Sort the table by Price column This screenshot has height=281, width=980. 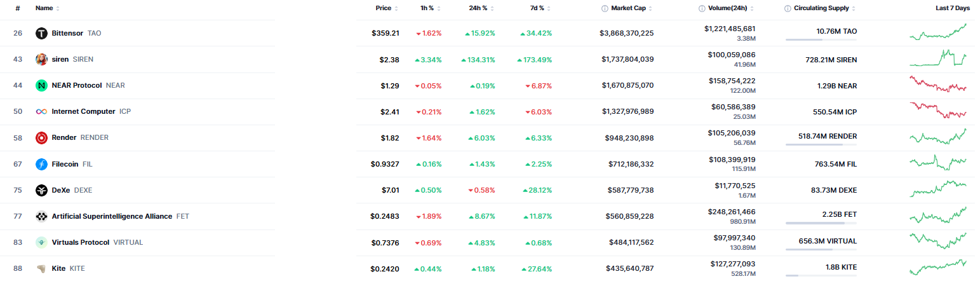pos(383,8)
